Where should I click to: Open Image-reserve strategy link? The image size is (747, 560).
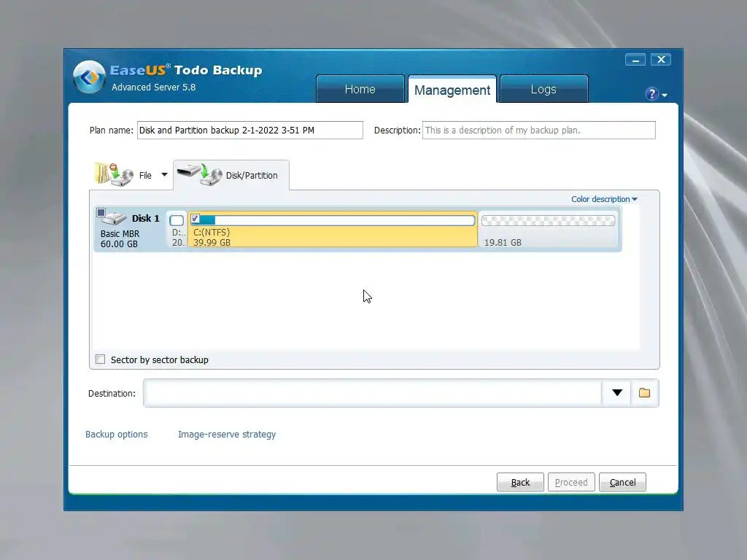coord(227,435)
